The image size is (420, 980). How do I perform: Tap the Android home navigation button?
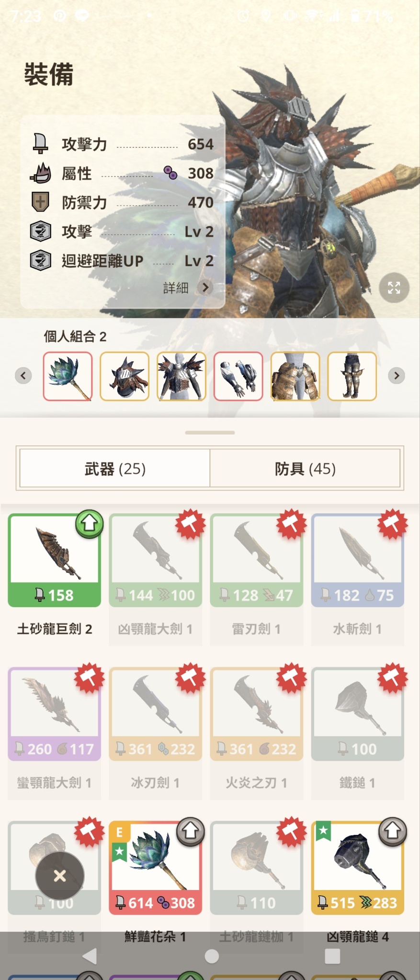[211, 956]
